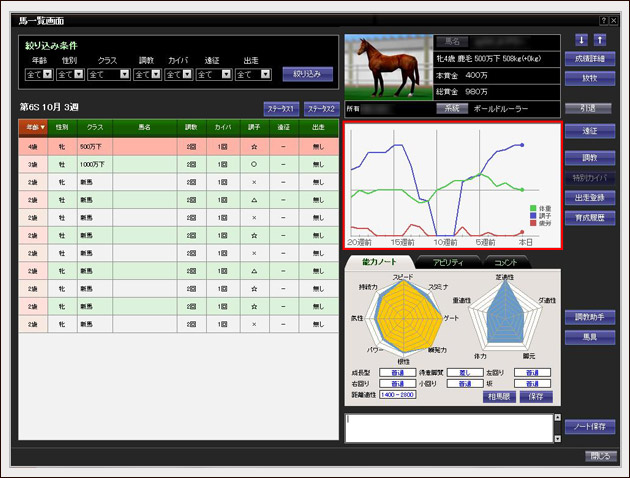Click the down arrow next-horse button
This screenshot has width=630, height=478.
pos(582,40)
